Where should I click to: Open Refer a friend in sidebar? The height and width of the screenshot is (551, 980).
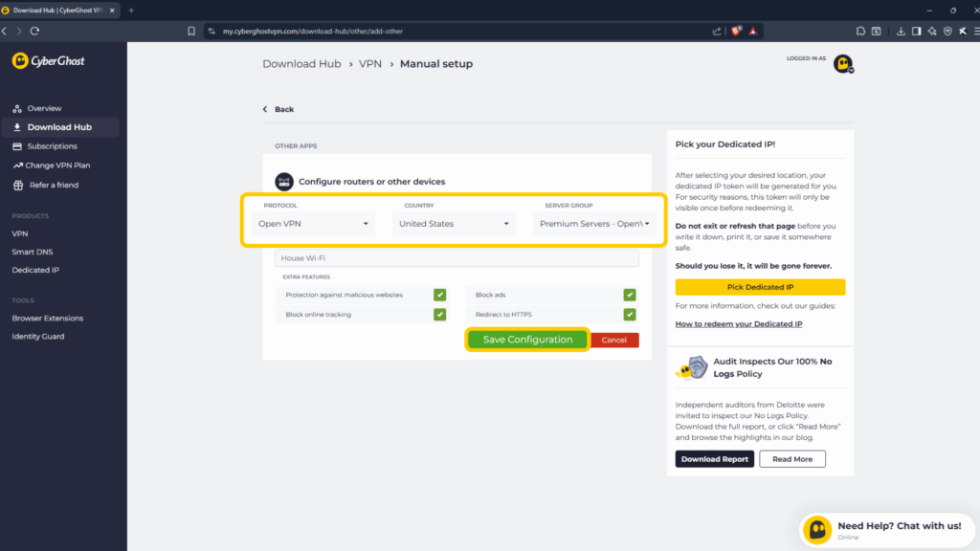coord(54,185)
